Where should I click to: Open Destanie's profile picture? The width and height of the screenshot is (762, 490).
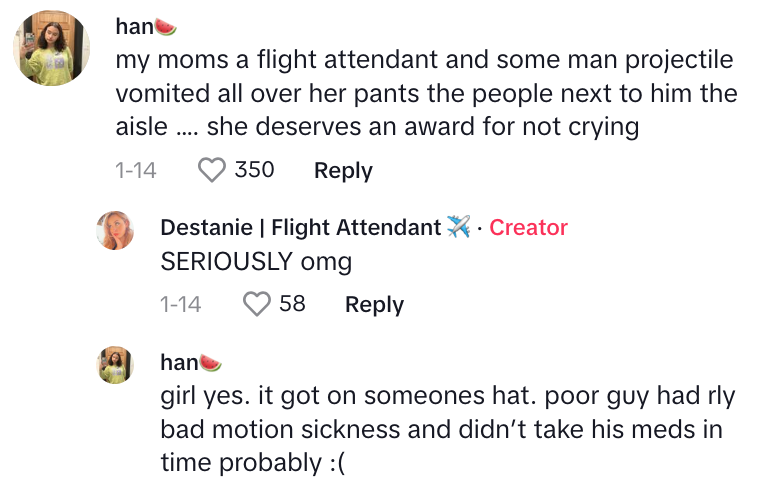(x=115, y=231)
